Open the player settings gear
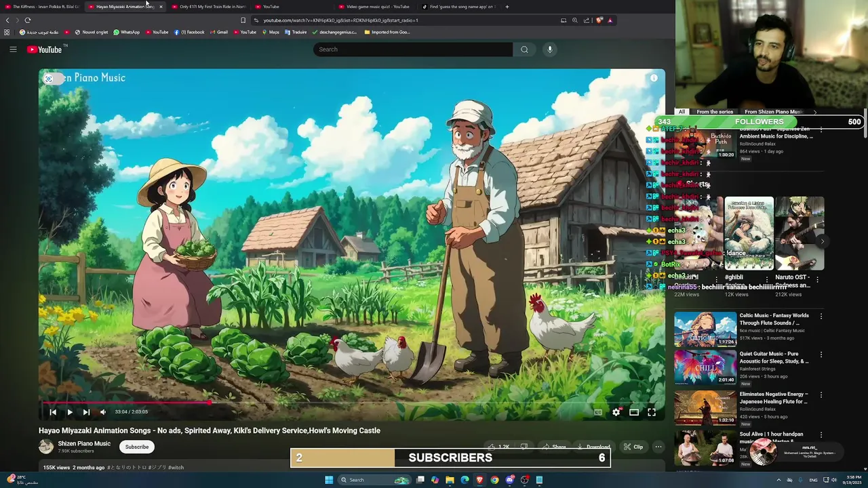Screen dimensions: 868x488 click(x=616, y=412)
